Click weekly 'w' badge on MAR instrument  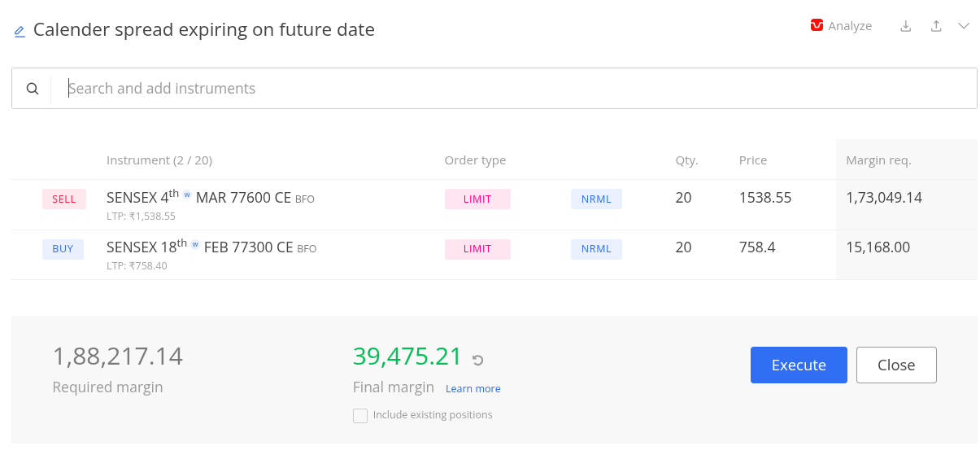187,195
